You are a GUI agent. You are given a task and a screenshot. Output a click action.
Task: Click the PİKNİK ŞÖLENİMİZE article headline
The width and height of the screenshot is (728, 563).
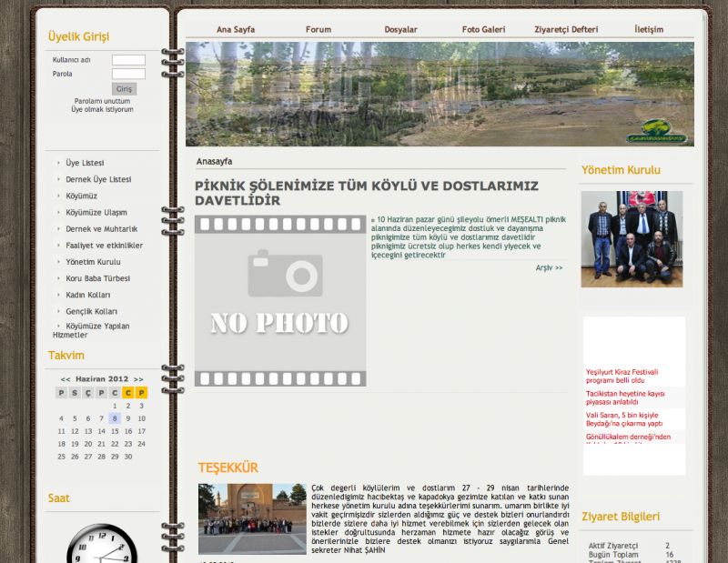click(x=367, y=193)
